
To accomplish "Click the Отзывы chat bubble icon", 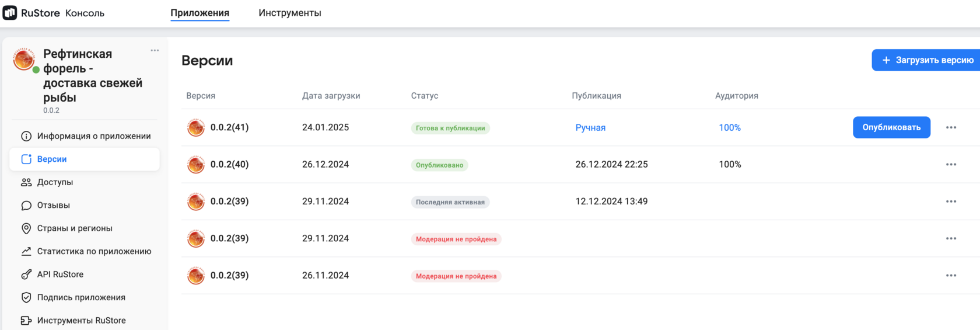I will tap(26, 205).
